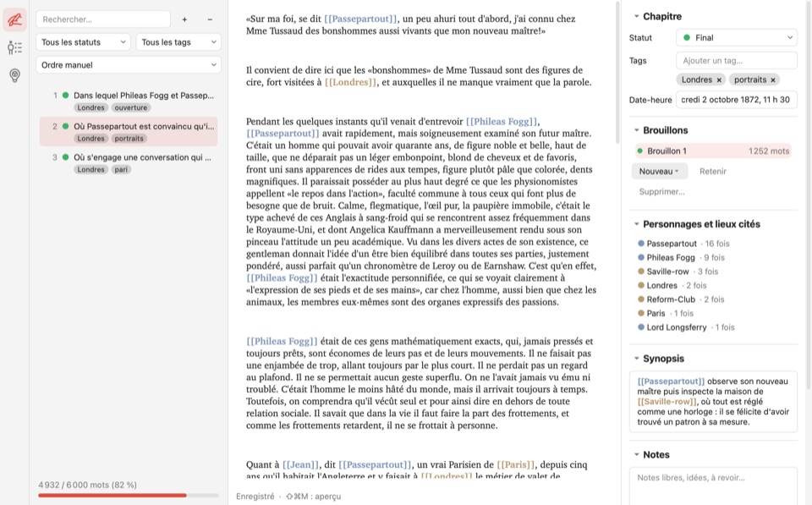Viewport: 812px width, 505px height.
Task: Click the search field Rechercher…
Action: (103, 19)
